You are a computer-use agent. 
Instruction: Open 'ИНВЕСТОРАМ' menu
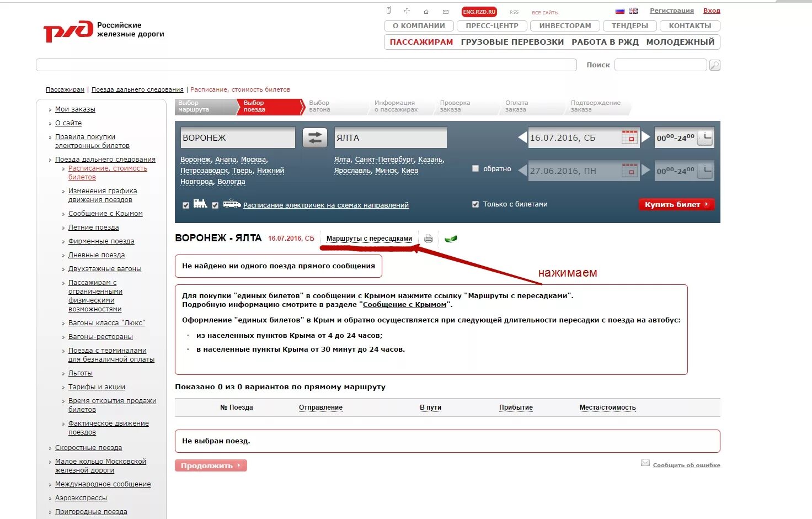coord(565,26)
